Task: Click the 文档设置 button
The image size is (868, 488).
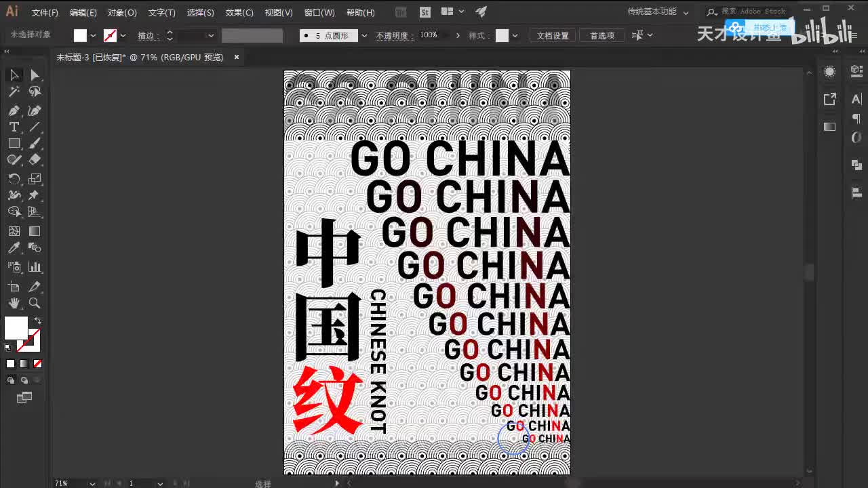Action: [x=553, y=35]
